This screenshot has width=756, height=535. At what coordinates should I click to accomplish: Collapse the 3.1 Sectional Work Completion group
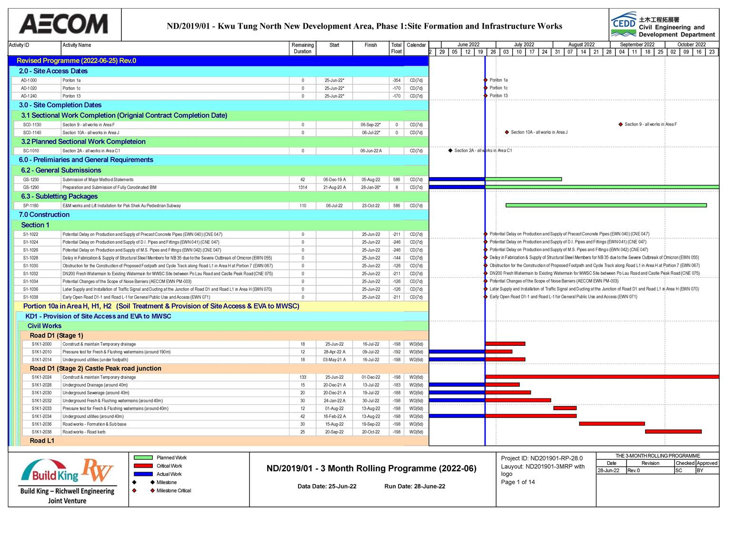tap(220, 115)
